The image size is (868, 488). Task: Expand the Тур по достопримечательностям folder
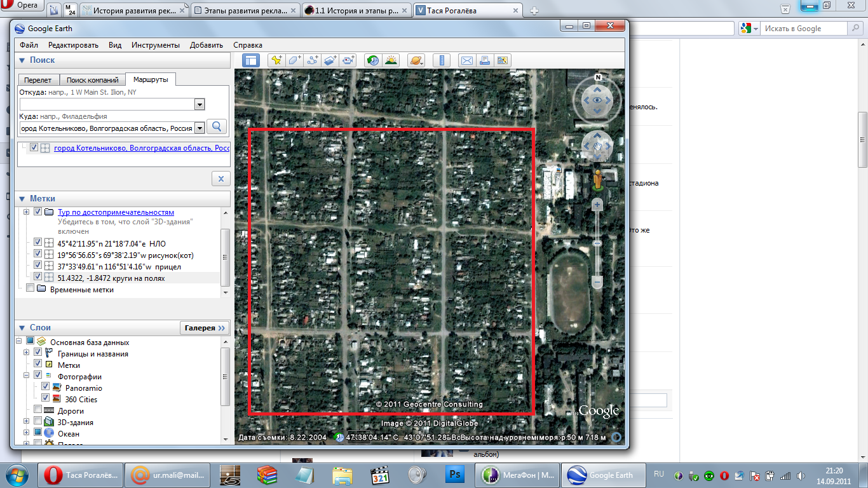[26, 212]
